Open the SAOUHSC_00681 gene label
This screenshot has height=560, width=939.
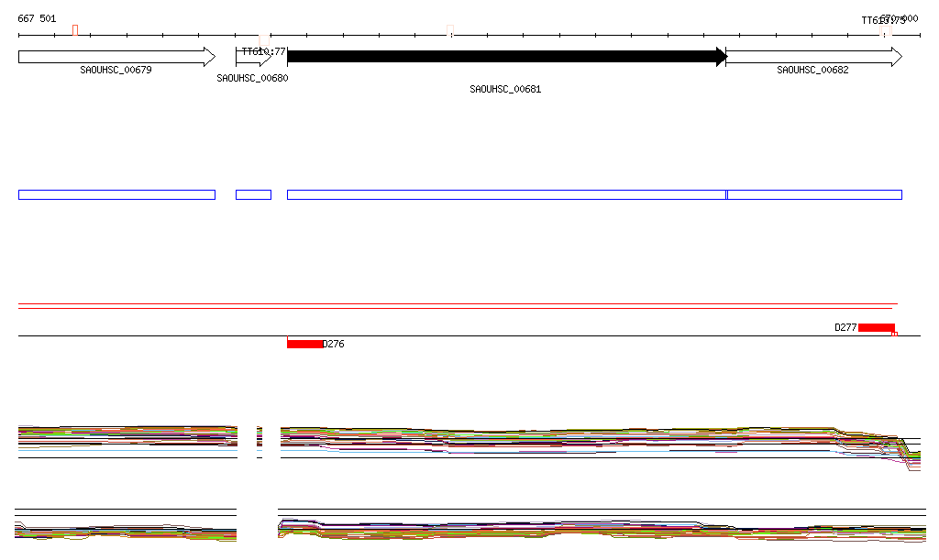tap(505, 90)
